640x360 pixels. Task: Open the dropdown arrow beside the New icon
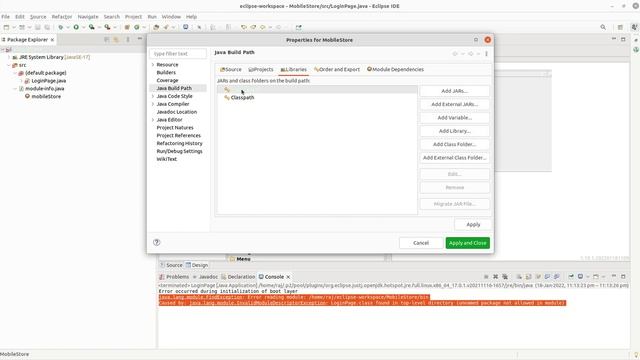pyautogui.click(x=13, y=27)
